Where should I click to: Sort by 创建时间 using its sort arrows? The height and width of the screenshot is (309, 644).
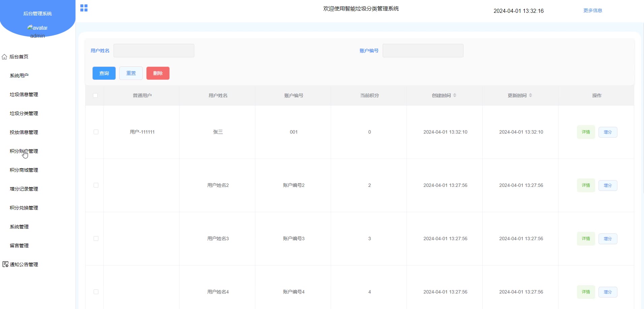point(455,95)
